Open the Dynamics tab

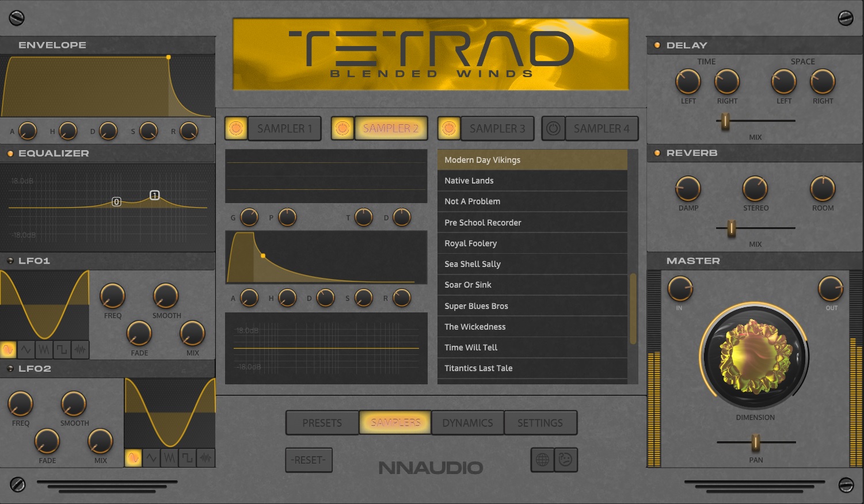pyautogui.click(x=467, y=423)
